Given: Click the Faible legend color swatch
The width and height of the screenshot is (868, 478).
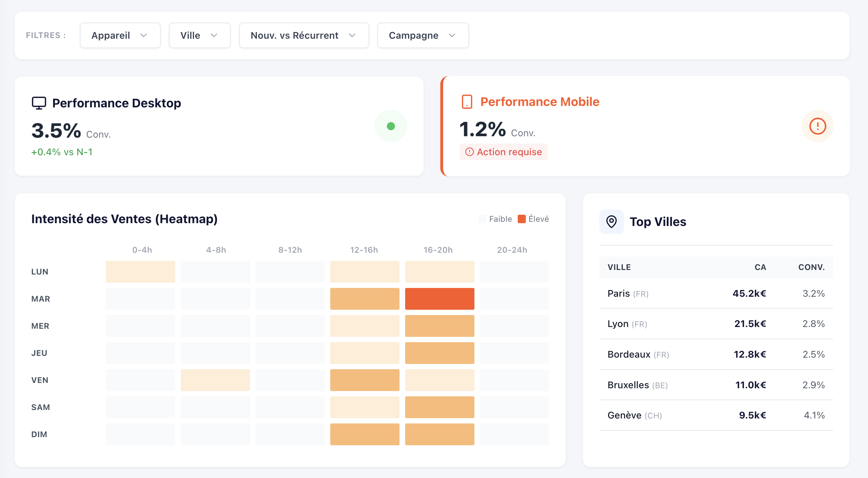Looking at the screenshot, I should tap(482, 219).
